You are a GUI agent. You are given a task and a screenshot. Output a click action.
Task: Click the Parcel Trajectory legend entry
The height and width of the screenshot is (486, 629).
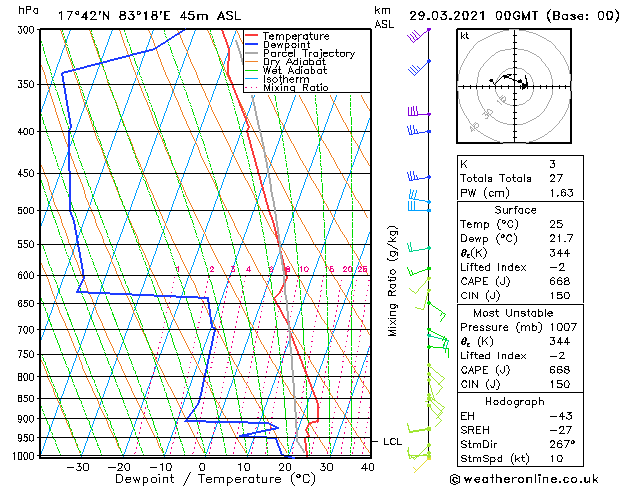pos(300,53)
